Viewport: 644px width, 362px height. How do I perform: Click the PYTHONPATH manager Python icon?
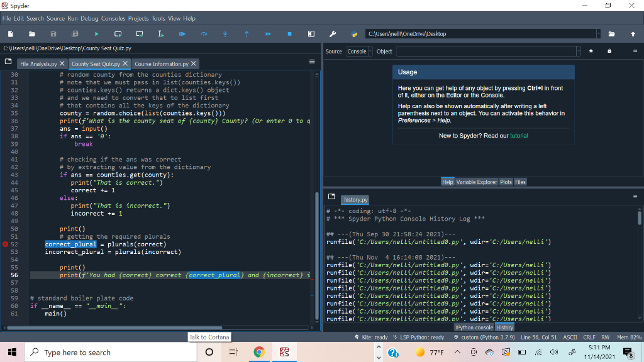(354, 33)
